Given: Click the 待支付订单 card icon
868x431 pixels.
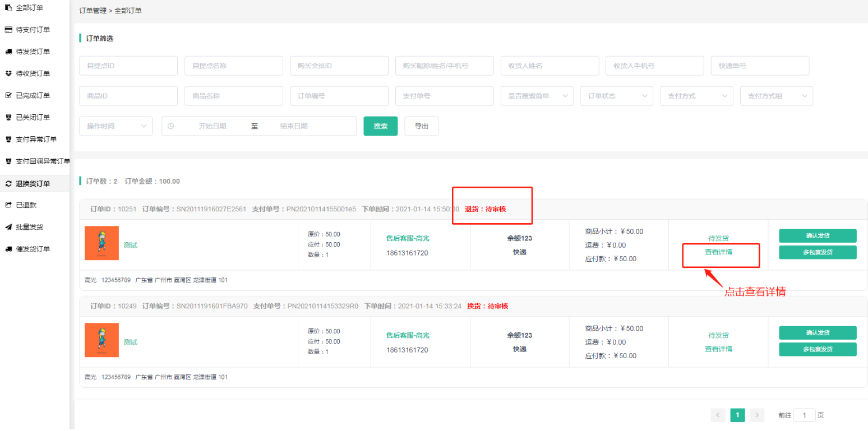Looking at the screenshot, I should [x=8, y=30].
